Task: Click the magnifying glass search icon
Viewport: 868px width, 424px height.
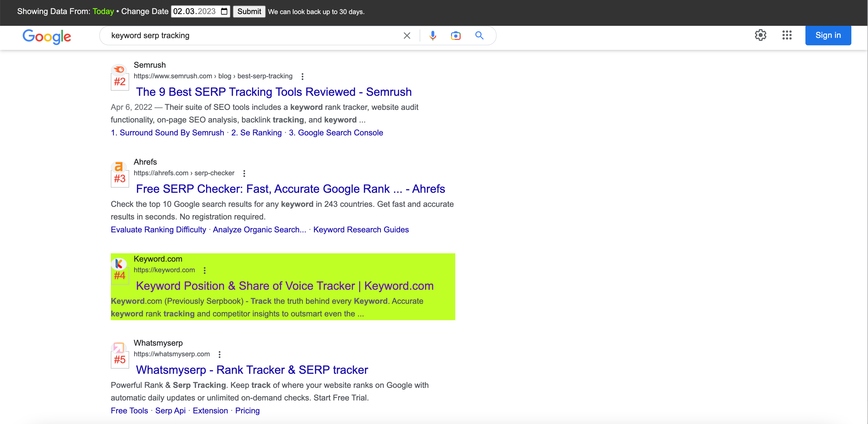Action: (x=479, y=35)
